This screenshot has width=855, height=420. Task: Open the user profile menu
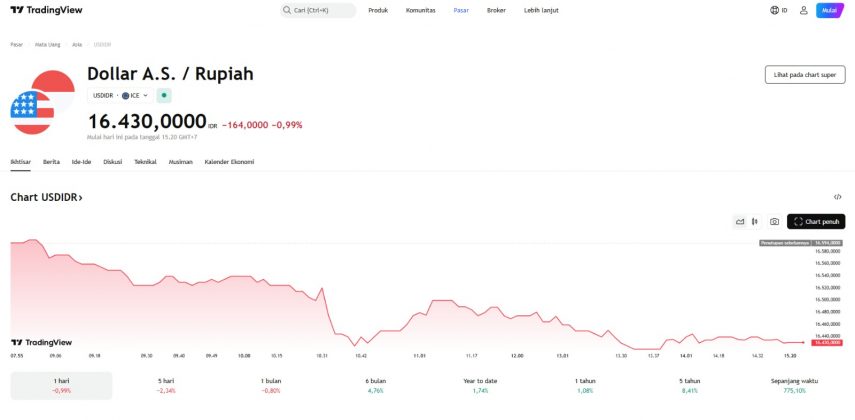803,10
